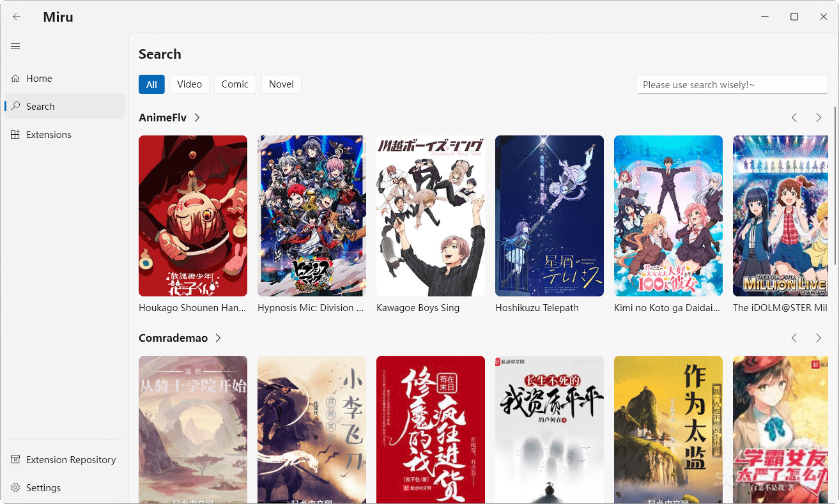The height and width of the screenshot is (504, 839).
Task: Go to Home page
Action: (65, 79)
